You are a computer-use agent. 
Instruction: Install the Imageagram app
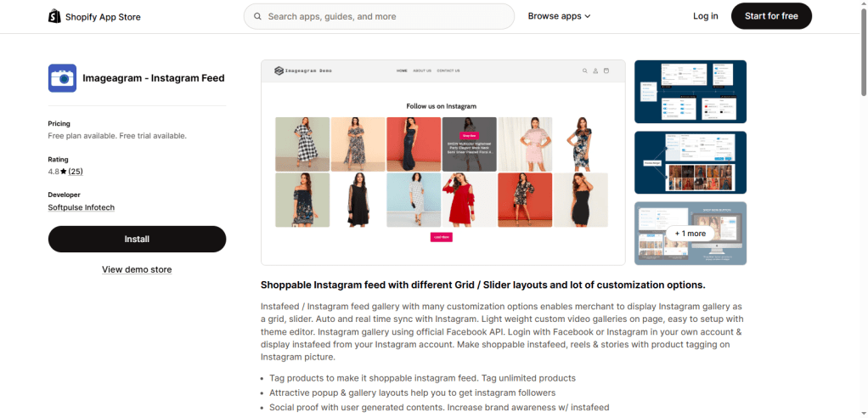(x=138, y=240)
